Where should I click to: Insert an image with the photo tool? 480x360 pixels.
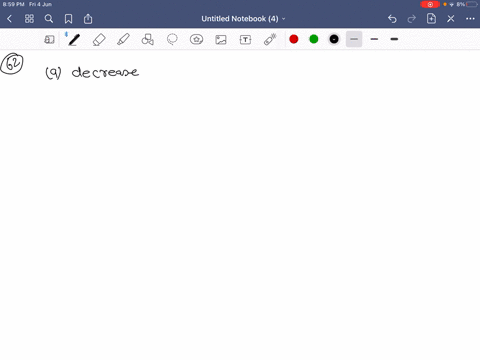[x=221, y=40]
